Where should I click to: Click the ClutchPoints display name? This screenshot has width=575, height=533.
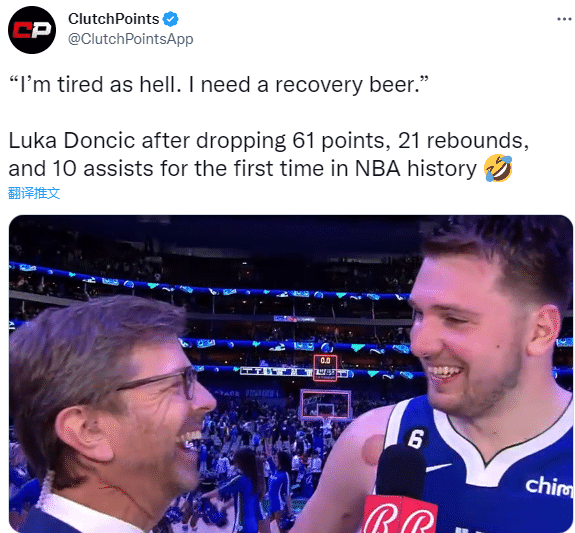coord(114,19)
